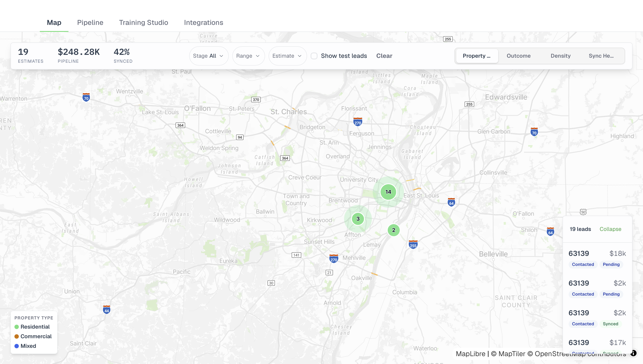643x364 pixels.
Task: Open the Training Studio tab
Action: coord(144,23)
